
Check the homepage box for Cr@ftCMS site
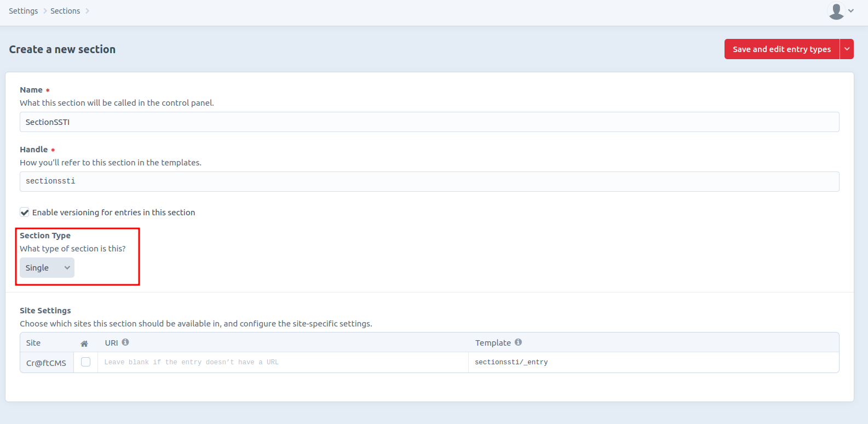[x=85, y=362]
